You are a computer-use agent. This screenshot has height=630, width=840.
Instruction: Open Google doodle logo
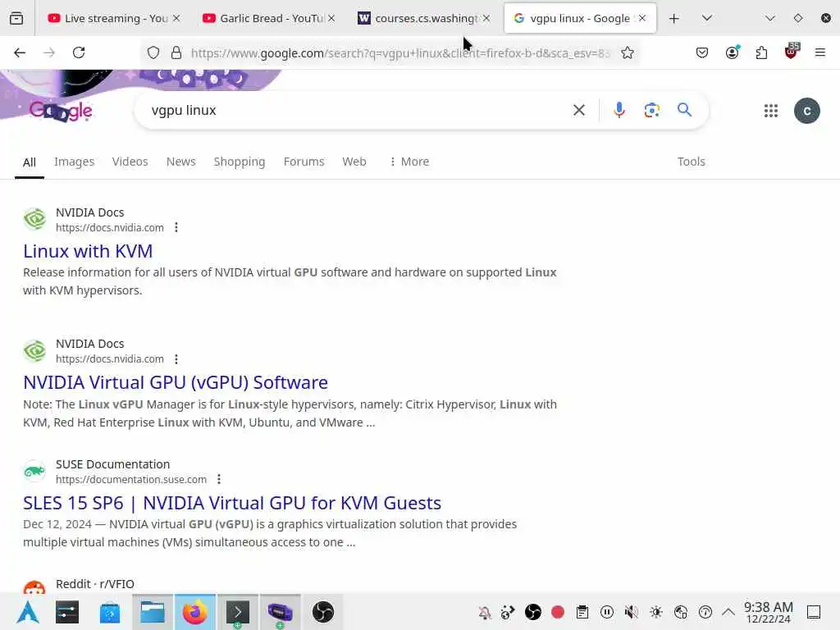61,111
